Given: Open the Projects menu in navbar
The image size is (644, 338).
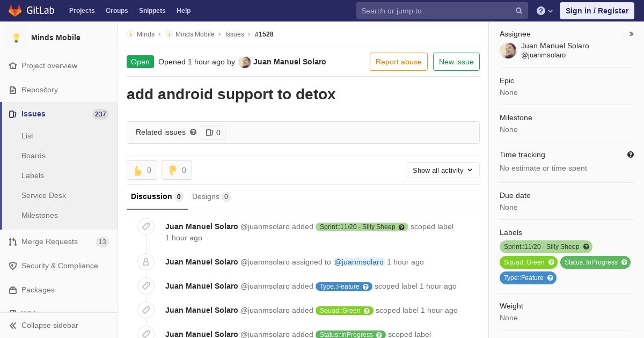Looking at the screenshot, I should 82,11.
